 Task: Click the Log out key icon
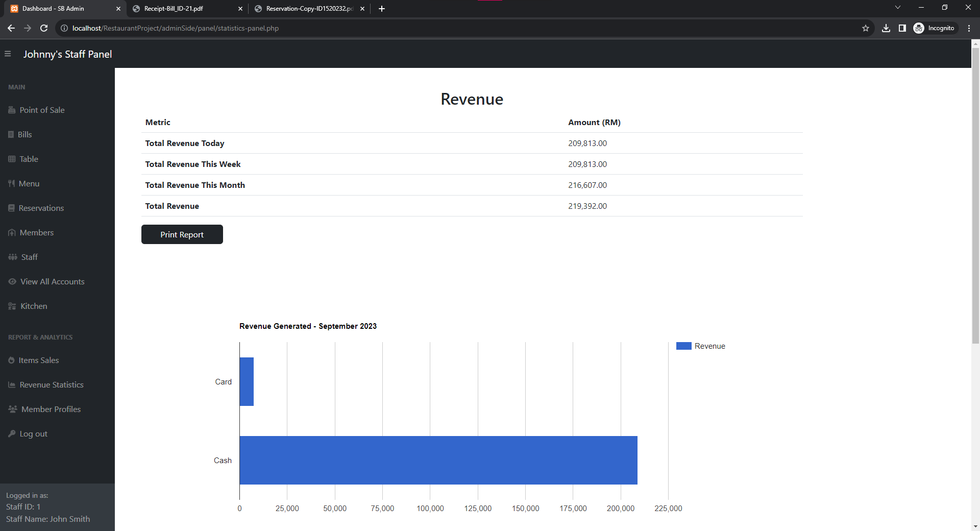pyautogui.click(x=12, y=433)
